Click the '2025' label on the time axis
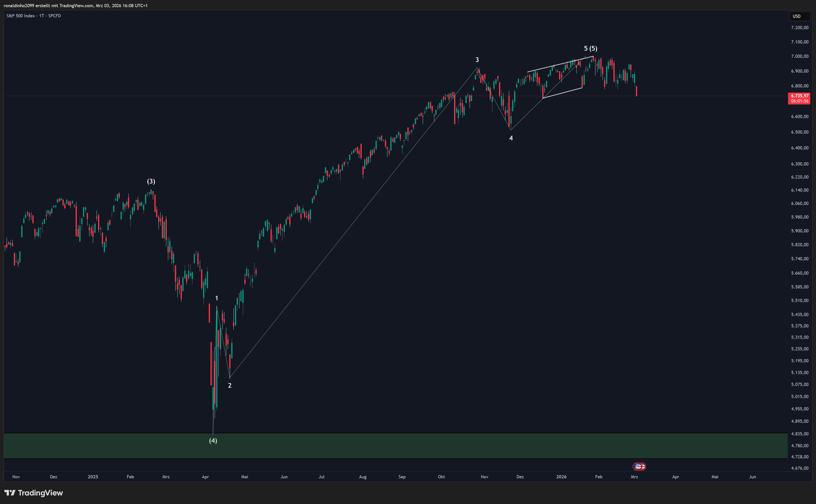The height and width of the screenshot is (504, 816). (x=93, y=477)
